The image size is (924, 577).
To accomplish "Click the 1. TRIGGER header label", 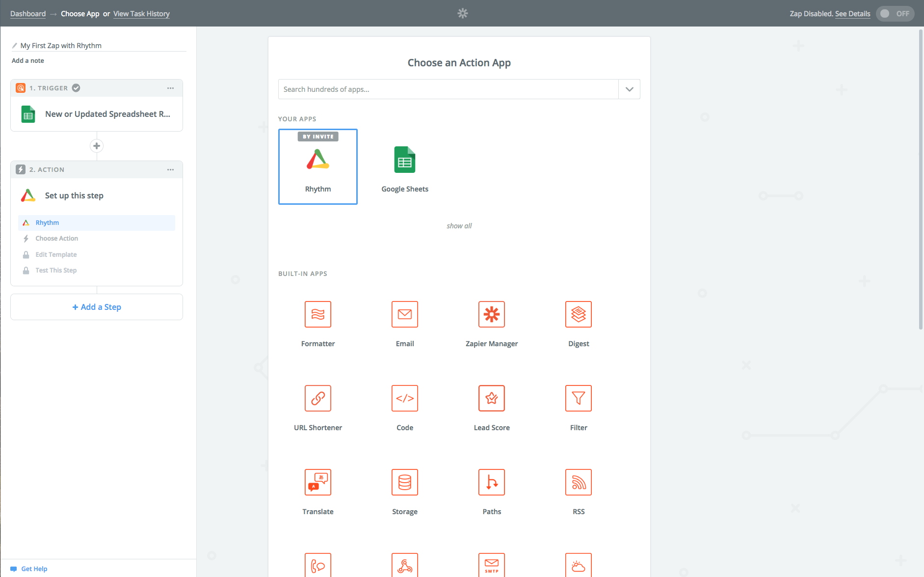I will point(49,88).
